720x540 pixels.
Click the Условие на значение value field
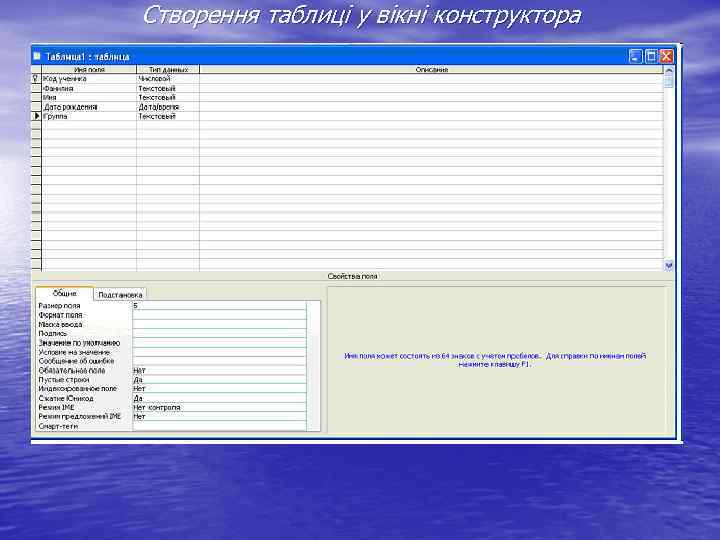click(219, 352)
